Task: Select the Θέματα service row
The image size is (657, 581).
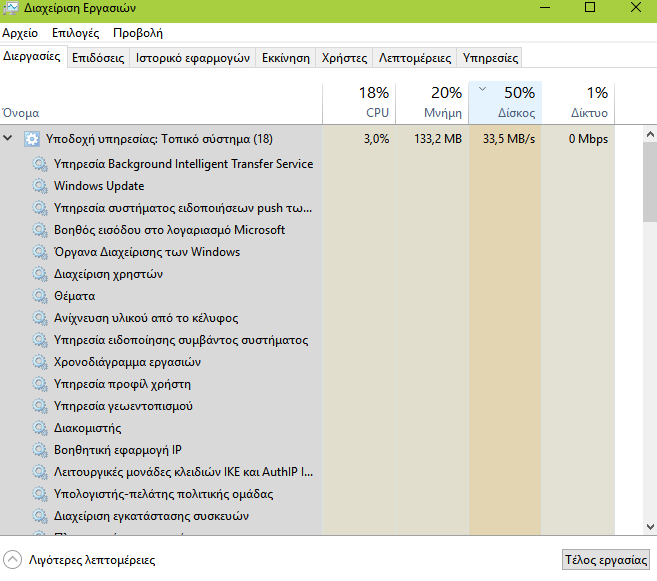Action: (x=308, y=296)
